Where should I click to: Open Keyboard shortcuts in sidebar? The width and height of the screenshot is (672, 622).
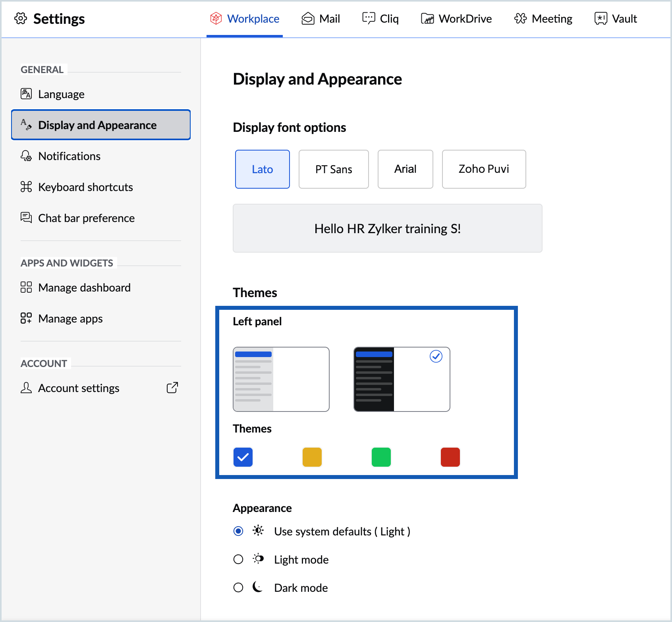(101, 187)
